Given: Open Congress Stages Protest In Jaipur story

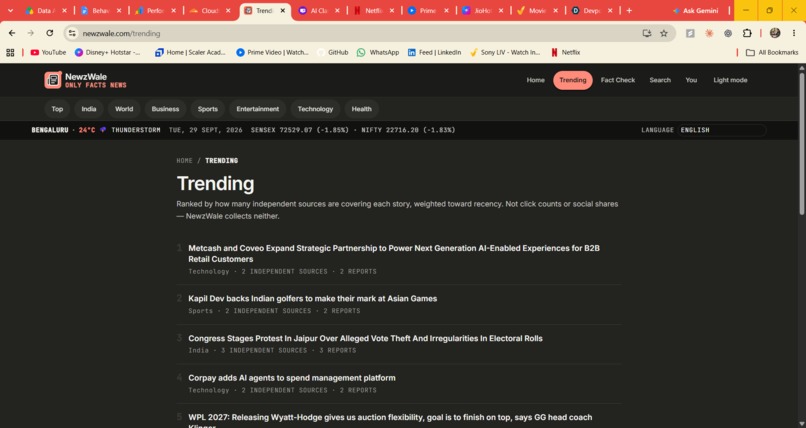Looking at the screenshot, I should pos(365,338).
